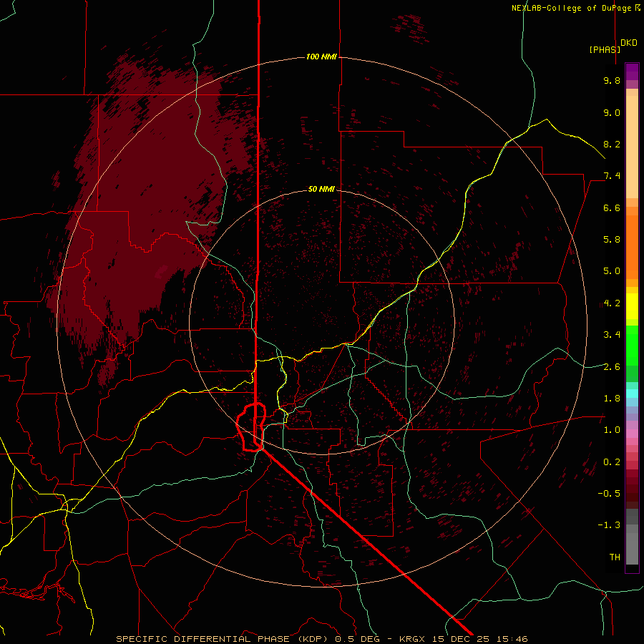This screenshot has width=644, height=644.
Task: Select the 4.2 scale label
Action: point(612,303)
